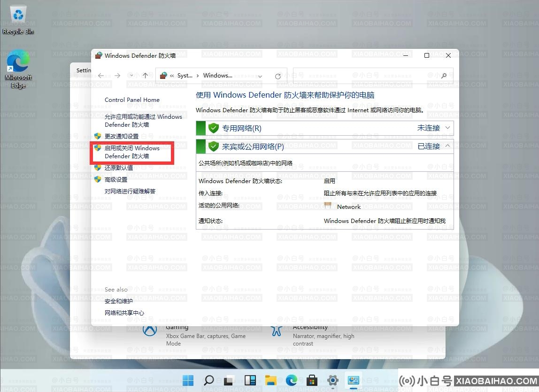Open File Explorer from the taskbar
The image size is (539, 392).
point(270,380)
